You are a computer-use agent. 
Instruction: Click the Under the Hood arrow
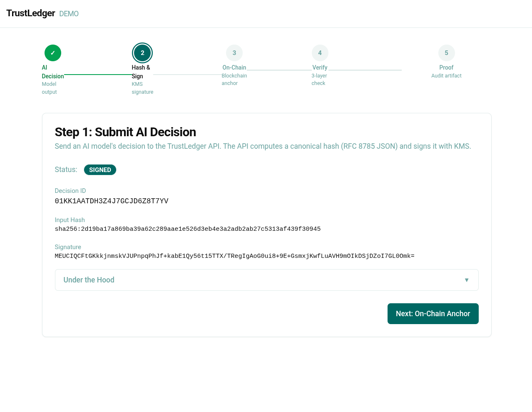[467, 280]
